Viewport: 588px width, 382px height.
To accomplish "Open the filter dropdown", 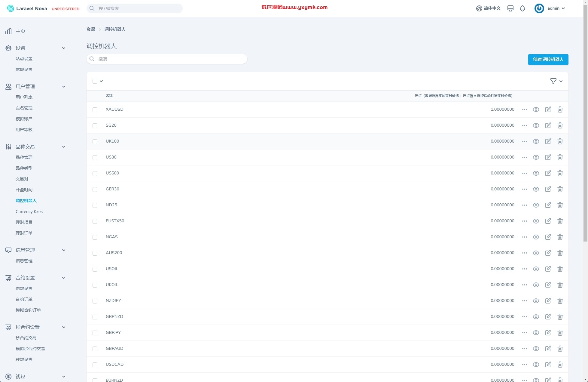I will [x=556, y=81].
